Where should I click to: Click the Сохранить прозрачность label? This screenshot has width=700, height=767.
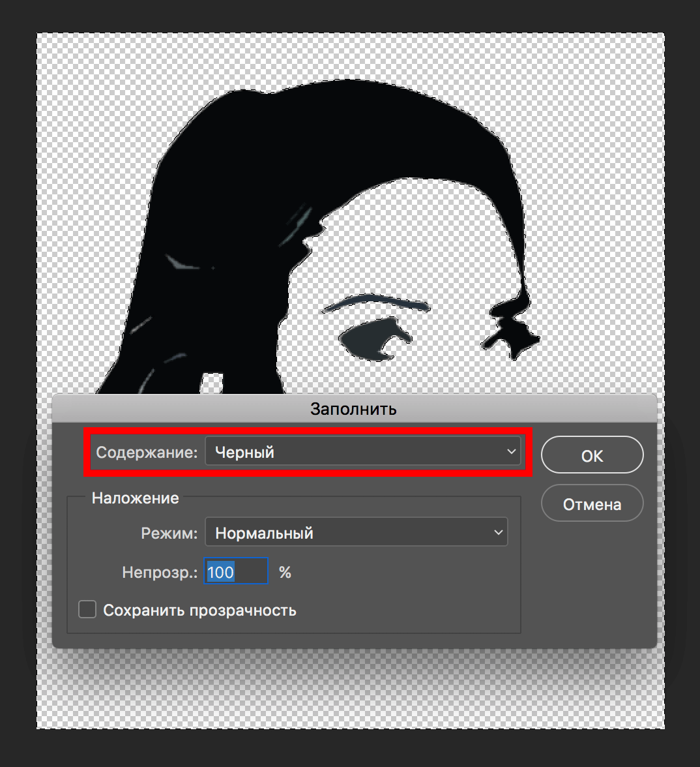coord(199,610)
